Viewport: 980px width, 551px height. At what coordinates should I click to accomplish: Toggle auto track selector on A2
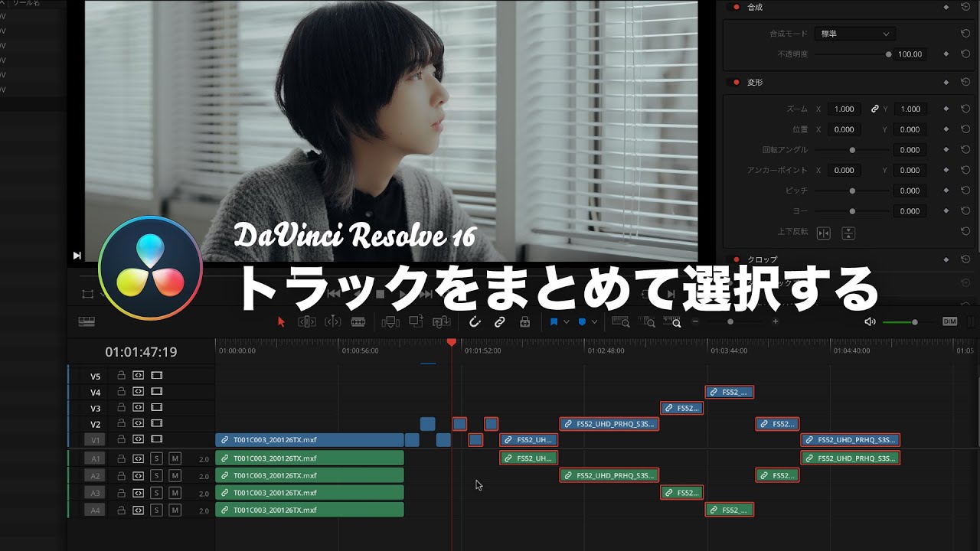[x=139, y=476]
